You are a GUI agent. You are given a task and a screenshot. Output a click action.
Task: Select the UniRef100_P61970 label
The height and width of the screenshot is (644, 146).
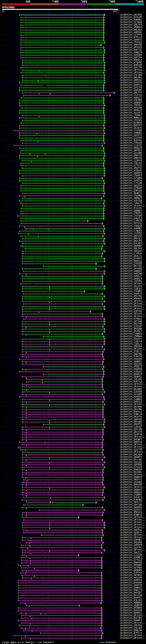pos(131,339)
